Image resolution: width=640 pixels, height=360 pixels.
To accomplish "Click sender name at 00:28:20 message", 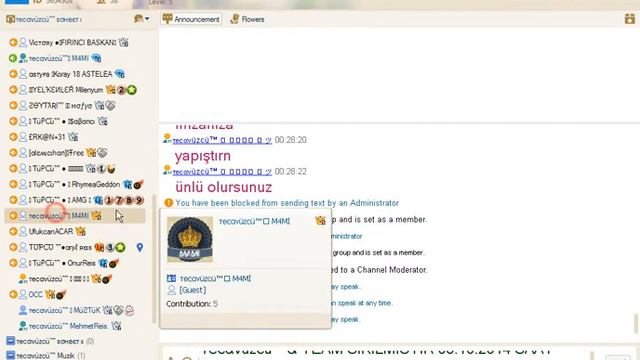I will 222,140.
